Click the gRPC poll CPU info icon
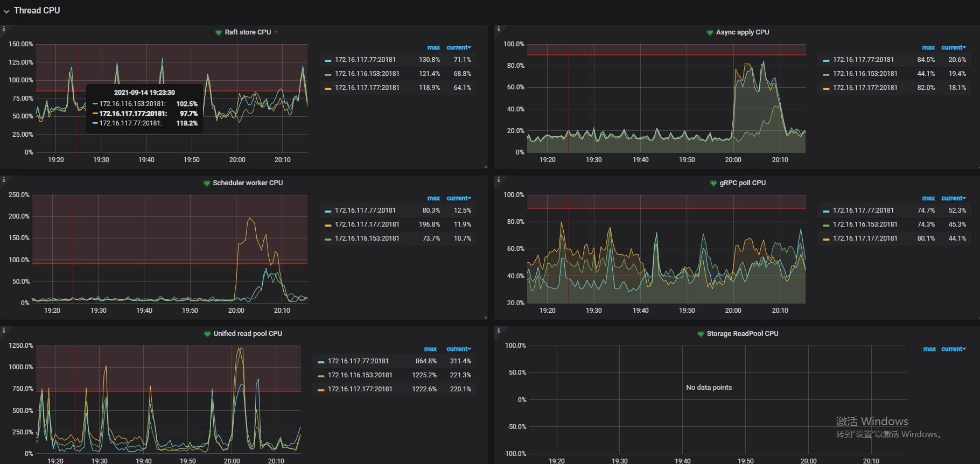980x464 pixels. click(x=499, y=180)
